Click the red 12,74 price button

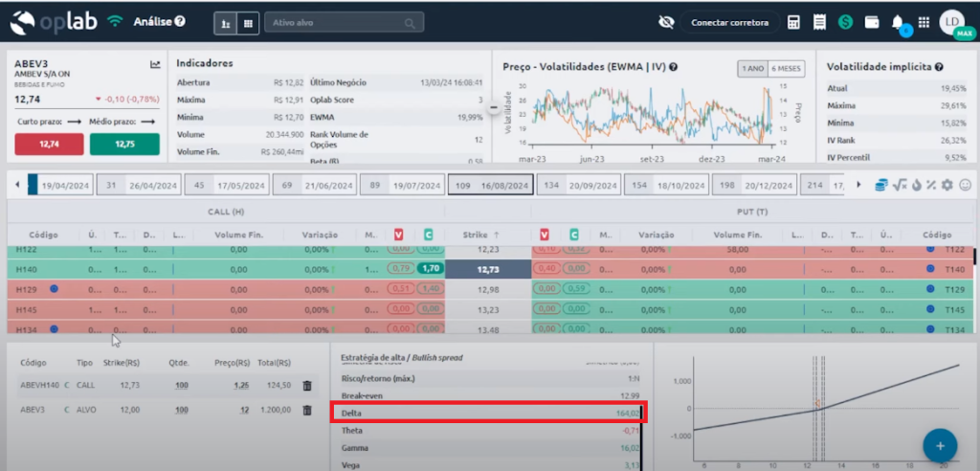click(47, 145)
